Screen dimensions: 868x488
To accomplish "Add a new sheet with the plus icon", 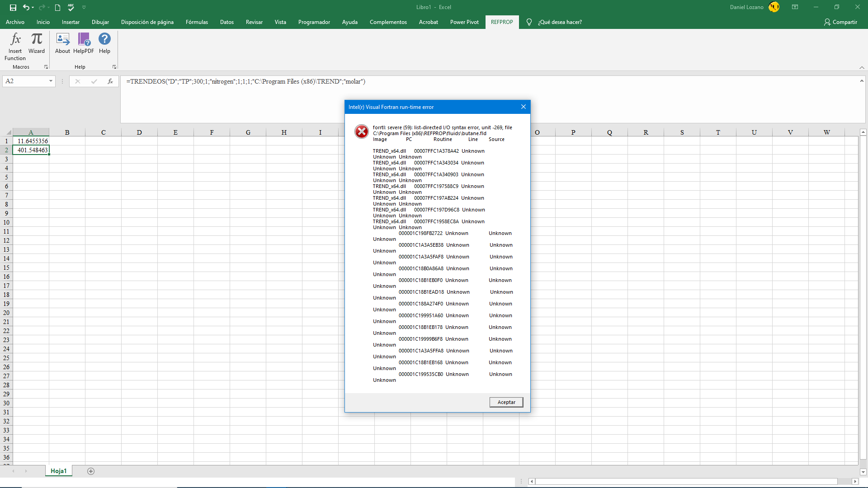I will 91,471.
